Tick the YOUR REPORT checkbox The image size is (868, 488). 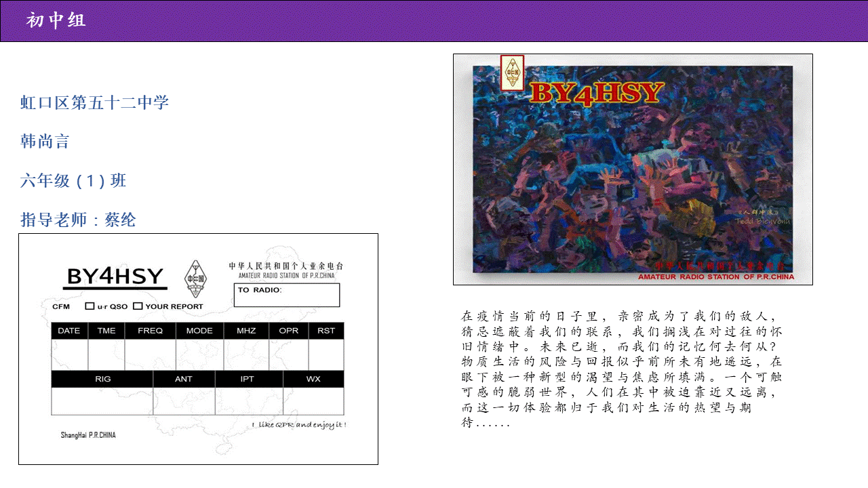138,306
